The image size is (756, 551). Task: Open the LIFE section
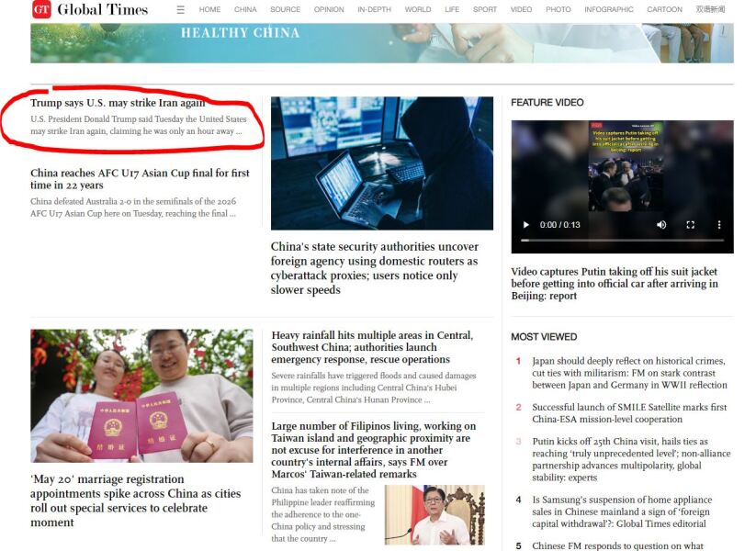click(x=452, y=9)
